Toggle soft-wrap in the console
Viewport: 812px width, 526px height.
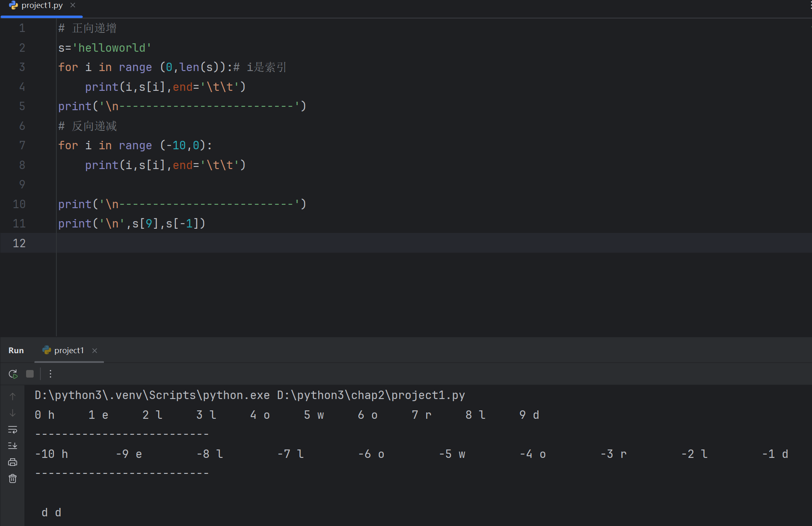pos(13,430)
